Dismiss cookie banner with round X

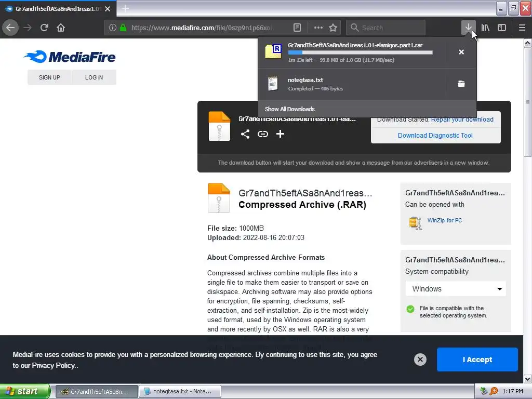coord(420,360)
